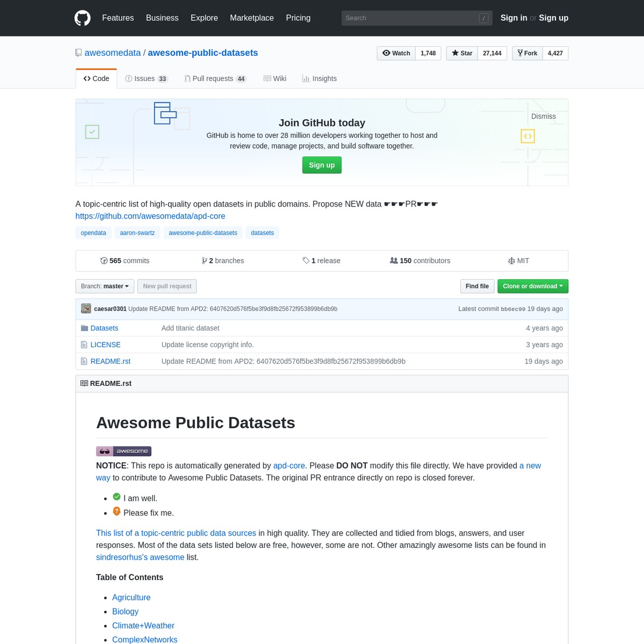
Task: Switch to the Code tab
Action: tap(96, 78)
